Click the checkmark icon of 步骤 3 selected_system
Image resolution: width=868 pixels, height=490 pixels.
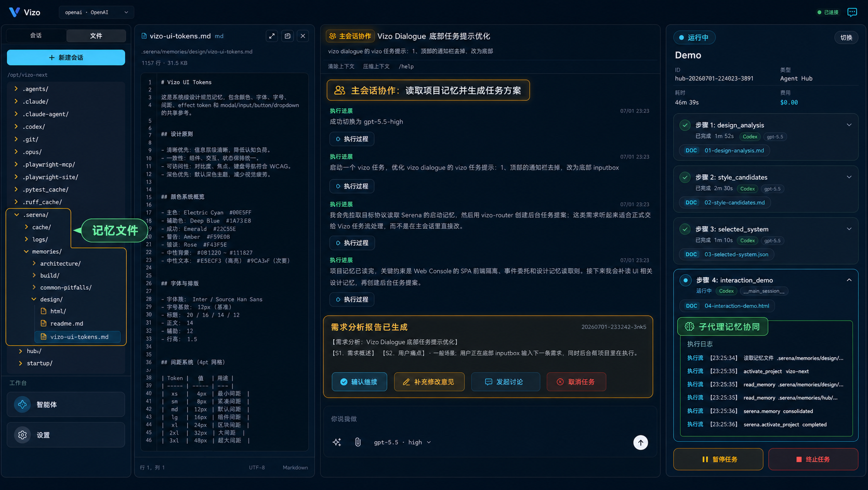pos(685,229)
